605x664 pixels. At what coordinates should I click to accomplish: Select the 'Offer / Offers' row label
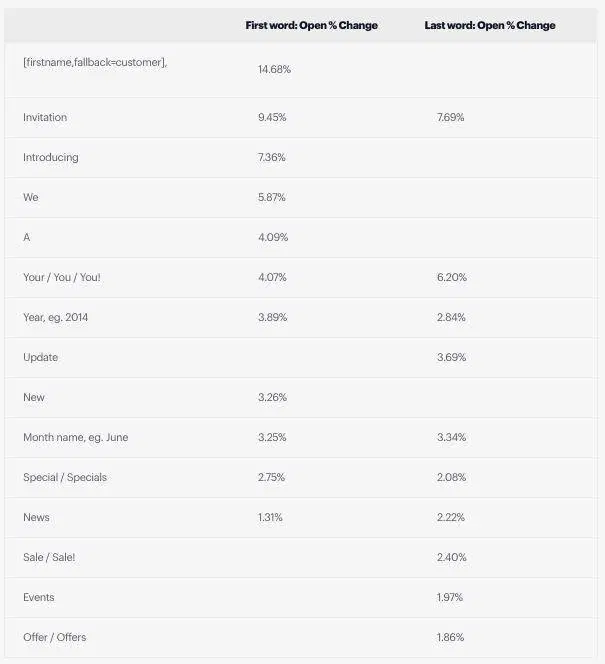click(55, 637)
